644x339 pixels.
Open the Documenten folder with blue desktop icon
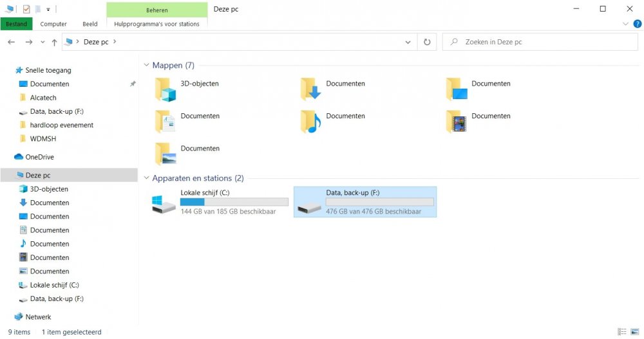point(478,89)
